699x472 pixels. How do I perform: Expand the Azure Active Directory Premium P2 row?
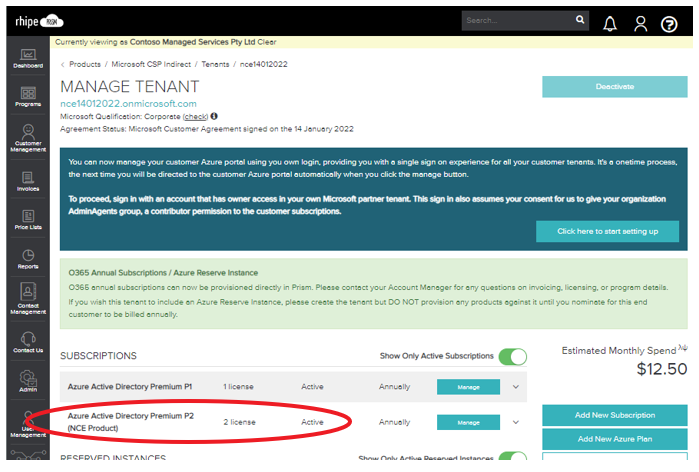point(516,422)
